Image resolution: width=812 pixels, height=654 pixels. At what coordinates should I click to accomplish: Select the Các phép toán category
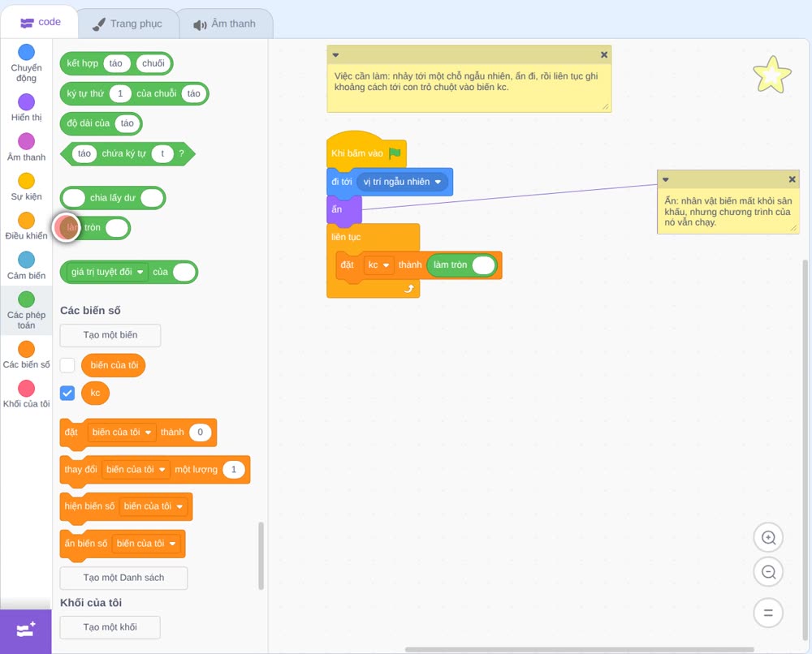click(x=27, y=311)
